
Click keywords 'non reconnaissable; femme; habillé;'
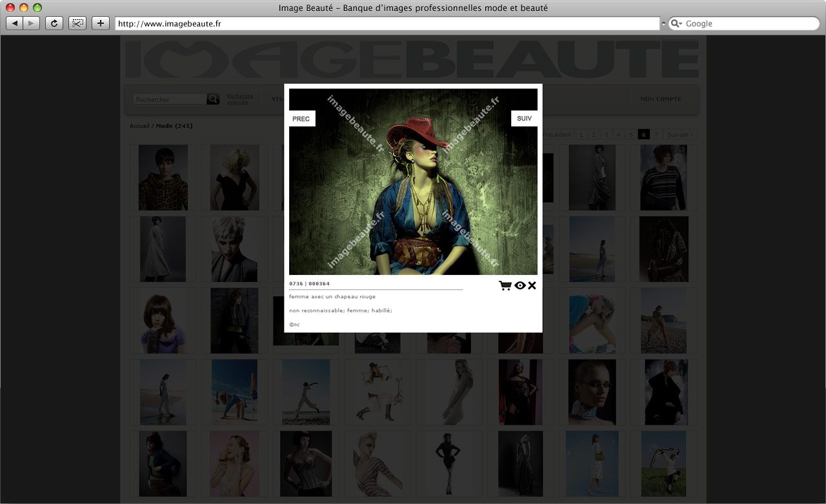[x=341, y=310]
